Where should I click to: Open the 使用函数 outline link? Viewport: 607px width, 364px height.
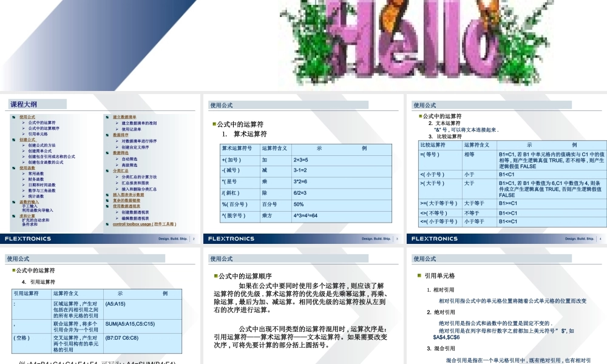pos(27,168)
